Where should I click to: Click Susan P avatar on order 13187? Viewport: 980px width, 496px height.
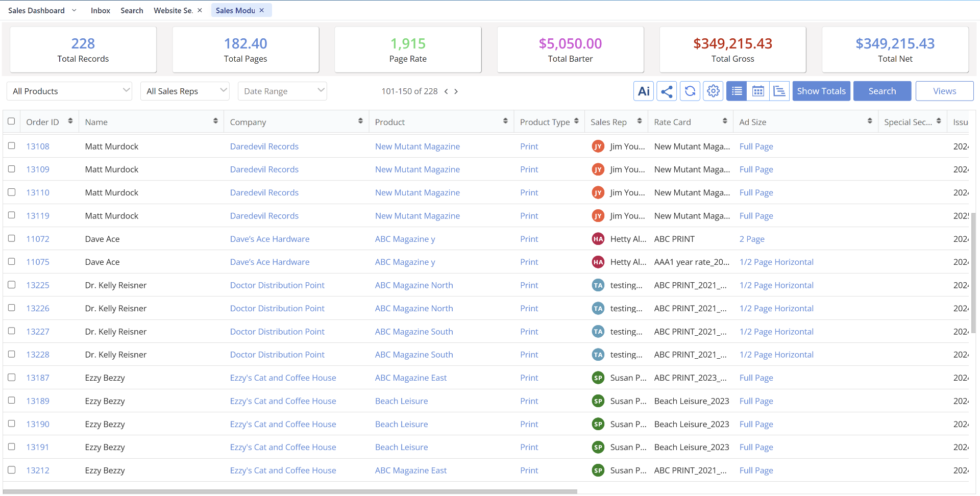598,378
